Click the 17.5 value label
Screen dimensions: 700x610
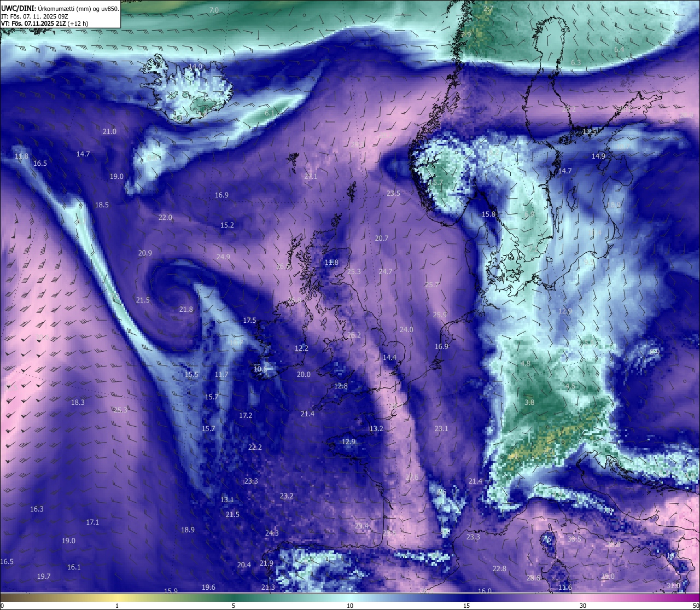249,321
